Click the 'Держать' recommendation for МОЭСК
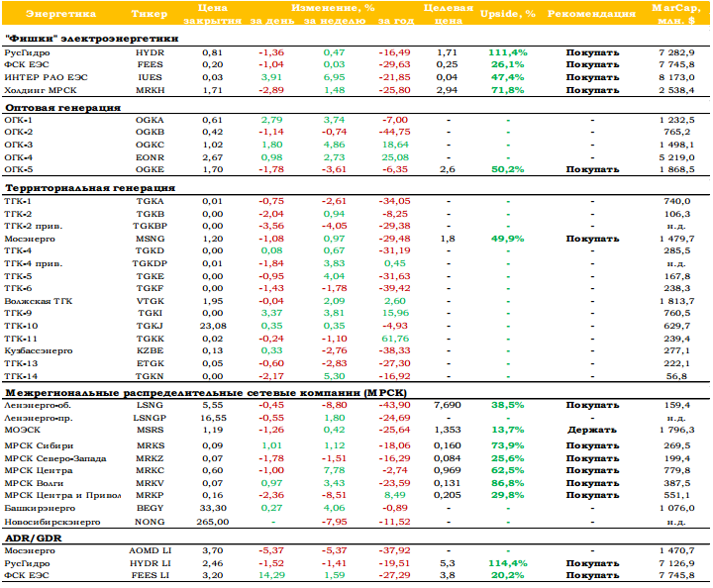Image resolution: width=713 pixels, height=588 pixels. (x=592, y=430)
